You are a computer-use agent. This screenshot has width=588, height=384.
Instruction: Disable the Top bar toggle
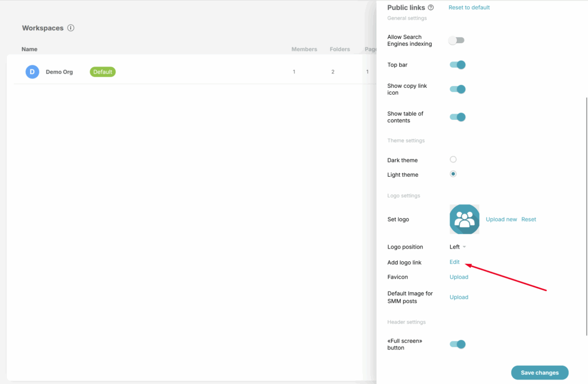(x=457, y=65)
